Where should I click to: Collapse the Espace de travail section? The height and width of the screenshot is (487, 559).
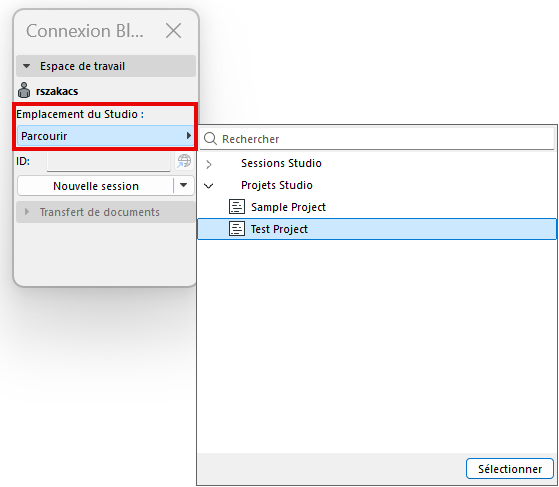(x=26, y=66)
